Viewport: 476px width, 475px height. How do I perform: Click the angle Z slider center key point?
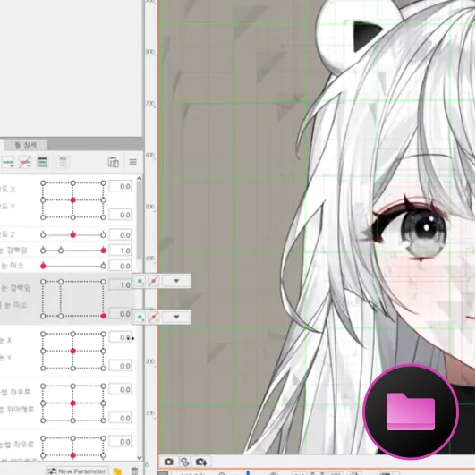pos(72,235)
